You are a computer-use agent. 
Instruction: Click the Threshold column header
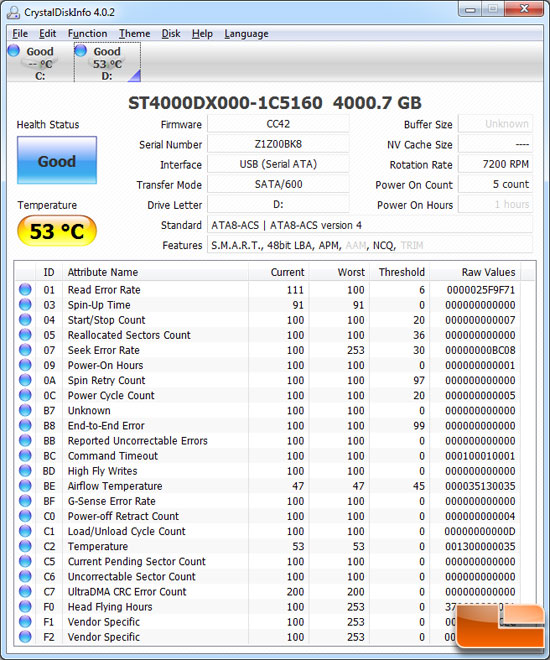coord(400,272)
